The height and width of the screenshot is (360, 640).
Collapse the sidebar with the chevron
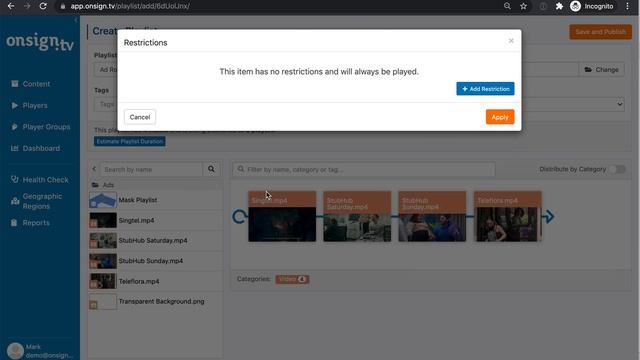click(76, 20)
